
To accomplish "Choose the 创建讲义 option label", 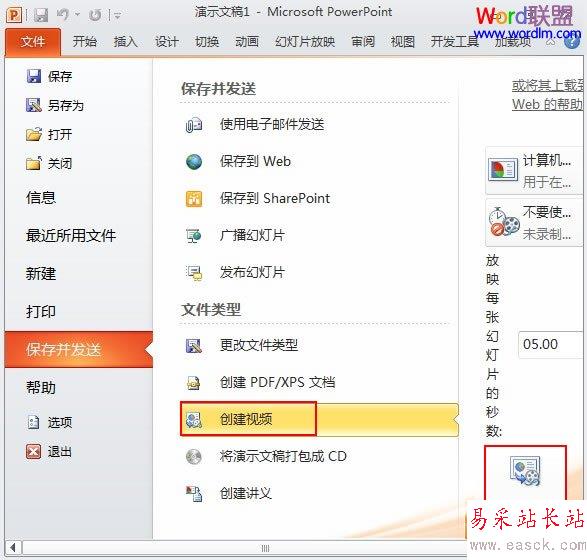I will (x=246, y=493).
